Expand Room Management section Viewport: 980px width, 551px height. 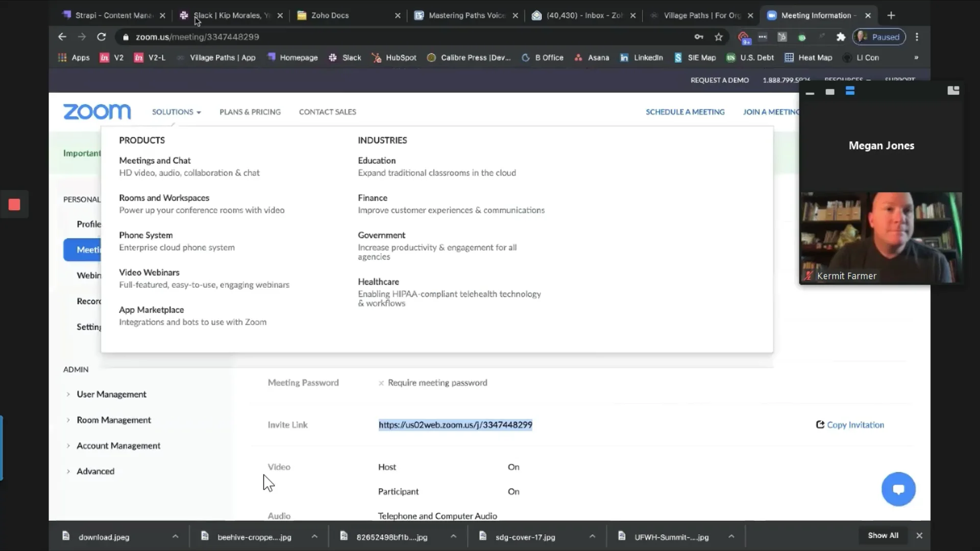[x=114, y=420]
